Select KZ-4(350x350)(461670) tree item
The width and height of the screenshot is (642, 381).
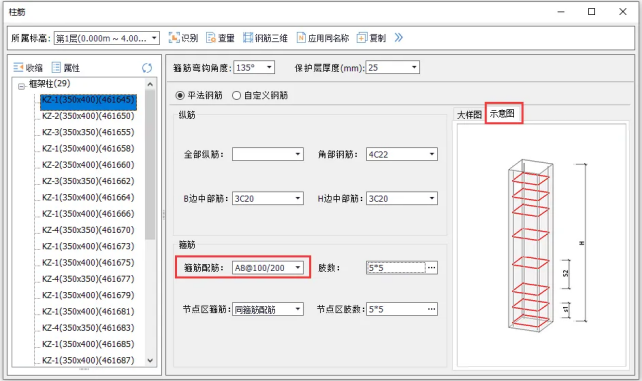(x=88, y=230)
